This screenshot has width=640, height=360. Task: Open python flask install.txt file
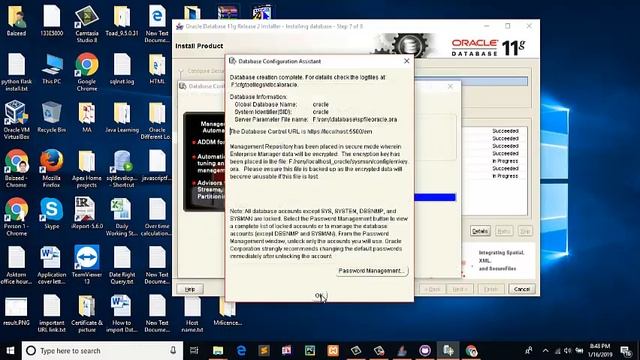16,72
